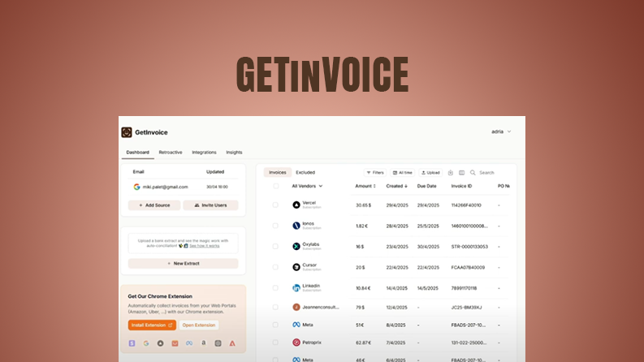Open the Filters menu

(375, 173)
